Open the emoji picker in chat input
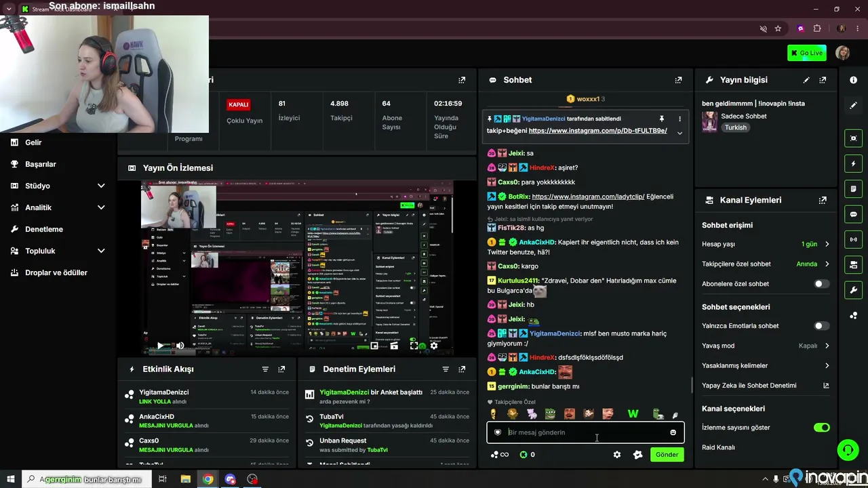The image size is (868, 488). click(x=673, y=432)
